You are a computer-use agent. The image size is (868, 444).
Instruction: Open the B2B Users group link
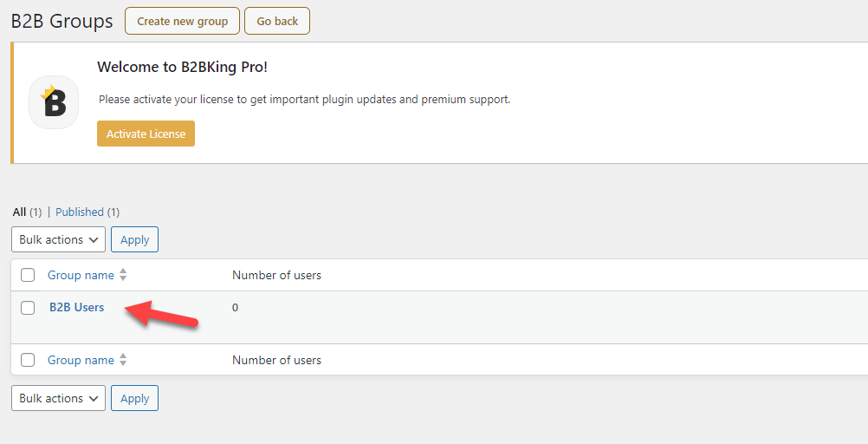(x=76, y=307)
